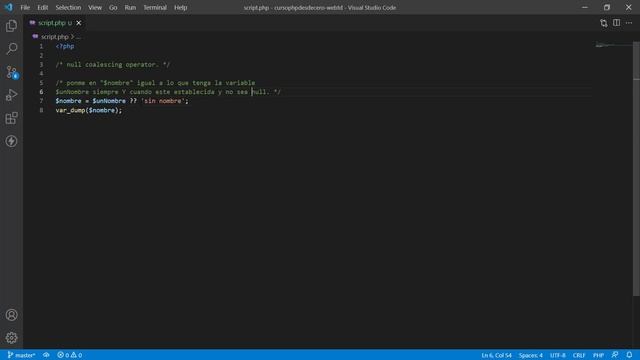640x360 pixels.
Task: Open the Run menu
Action: tap(130, 7)
